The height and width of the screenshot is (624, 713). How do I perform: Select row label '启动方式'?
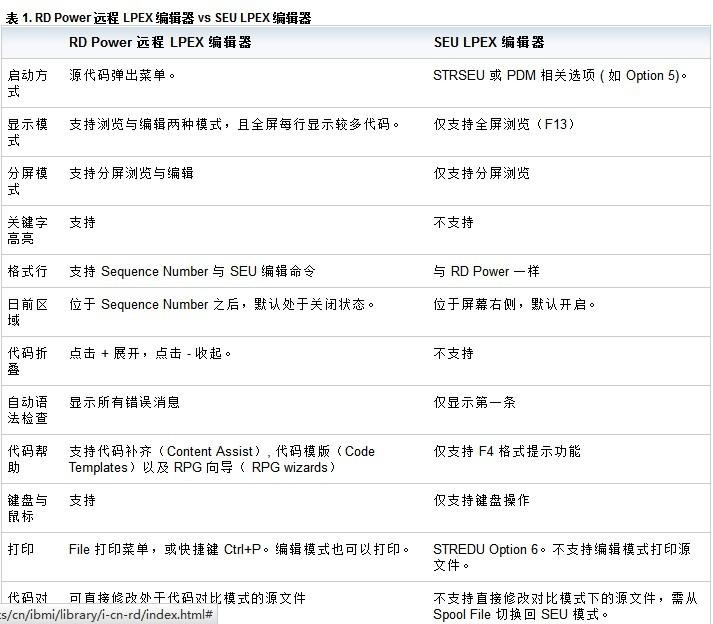coord(28,83)
